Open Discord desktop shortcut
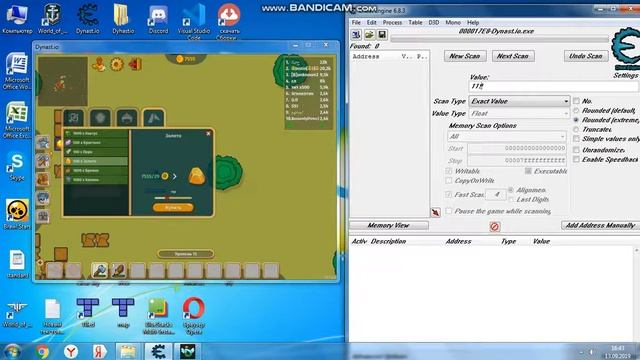The width and height of the screenshot is (640, 360). click(x=158, y=20)
